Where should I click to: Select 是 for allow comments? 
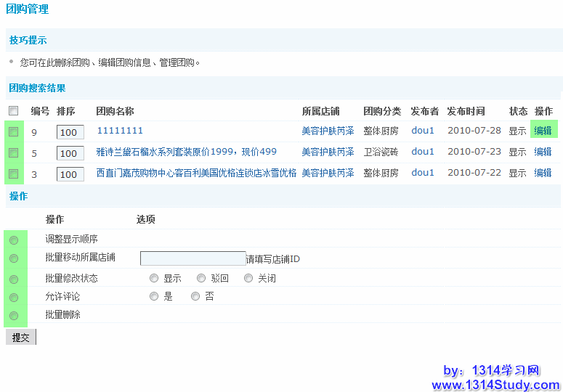coord(153,296)
